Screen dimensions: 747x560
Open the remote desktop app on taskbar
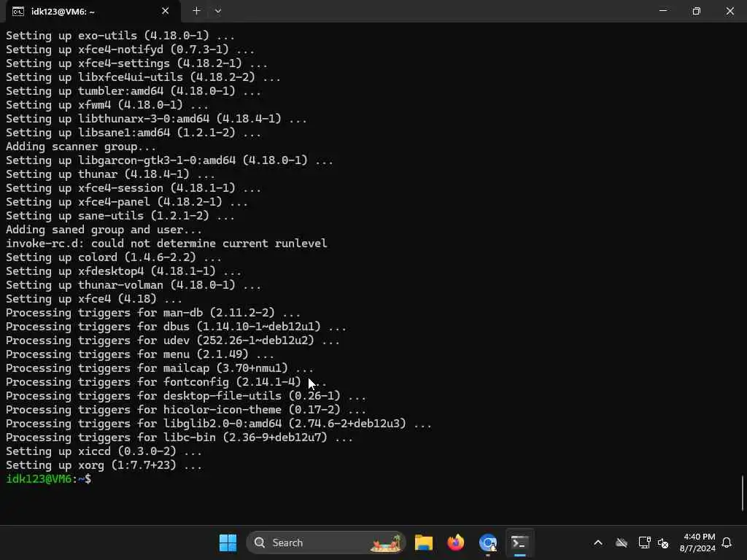point(488,542)
